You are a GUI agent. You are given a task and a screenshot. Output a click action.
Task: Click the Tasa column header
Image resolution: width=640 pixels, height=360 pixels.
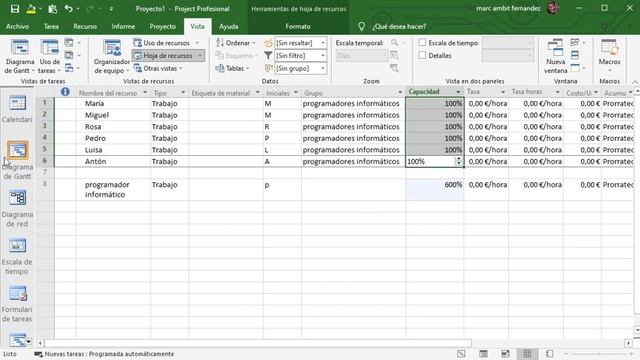click(x=486, y=92)
